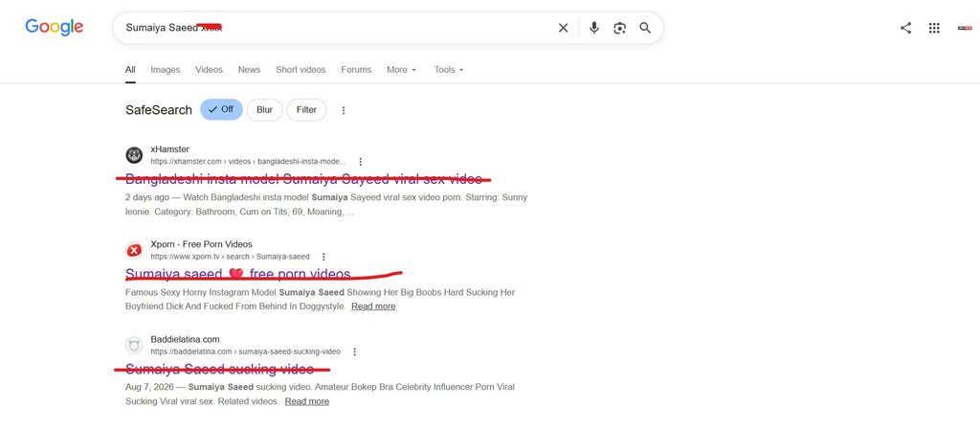Viewport: 980px width, 430px height.
Task: Open the Google apps grid icon
Action: pyautogui.click(x=934, y=28)
